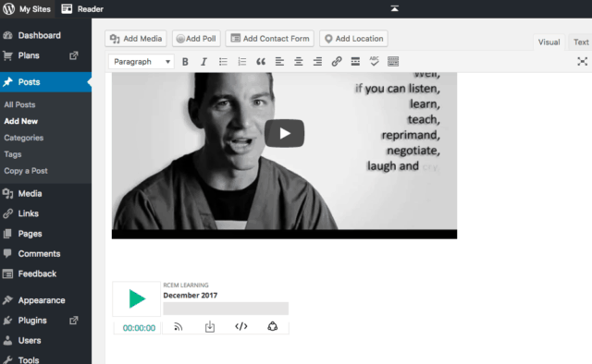Open the Copy a Post link

[x=26, y=171]
